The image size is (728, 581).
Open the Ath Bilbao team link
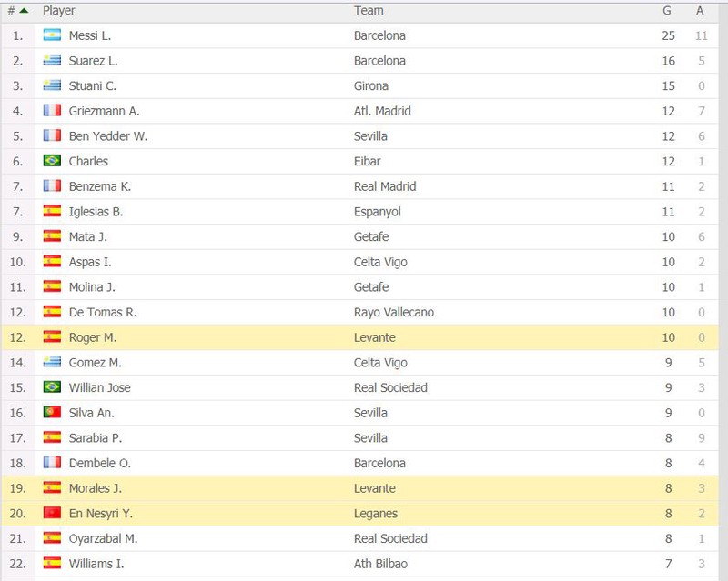click(x=380, y=564)
